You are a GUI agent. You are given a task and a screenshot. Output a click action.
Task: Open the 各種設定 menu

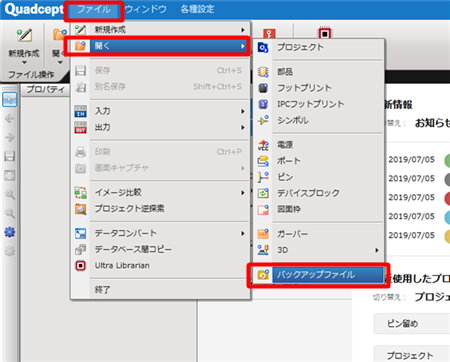[x=197, y=9]
